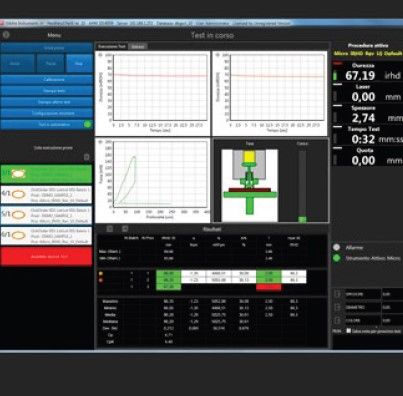Click the Quota reading 0,00

click(363, 161)
